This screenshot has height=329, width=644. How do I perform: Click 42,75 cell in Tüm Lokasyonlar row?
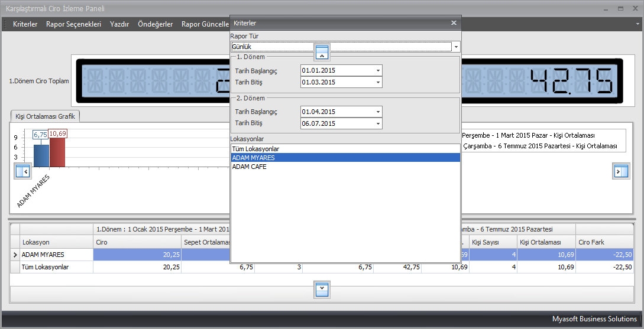pos(397,267)
